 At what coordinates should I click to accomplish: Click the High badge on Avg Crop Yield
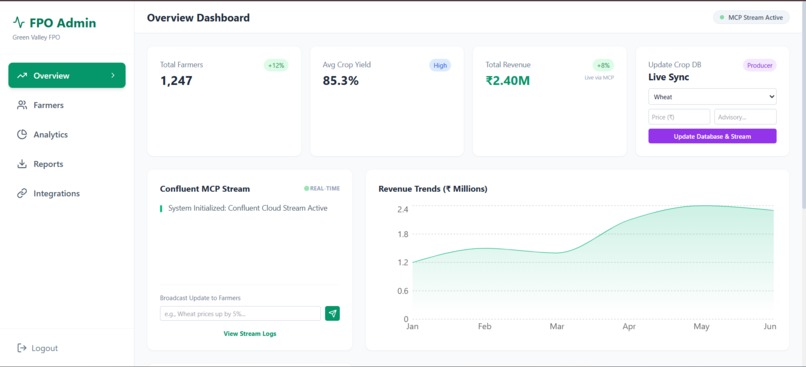[x=440, y=65]
